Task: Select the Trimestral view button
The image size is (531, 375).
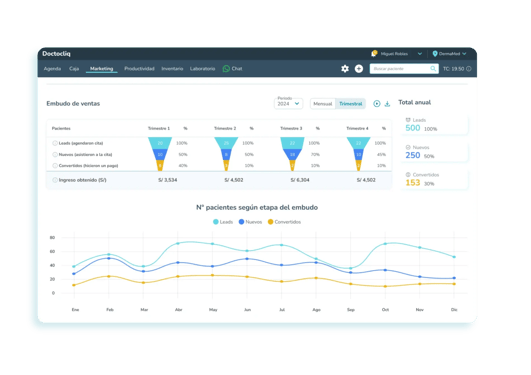Action: pos(351,104)
